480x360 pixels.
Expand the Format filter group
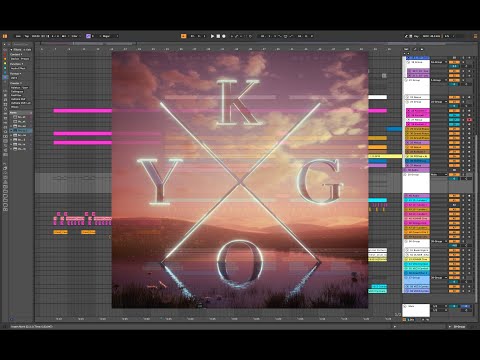16,73
